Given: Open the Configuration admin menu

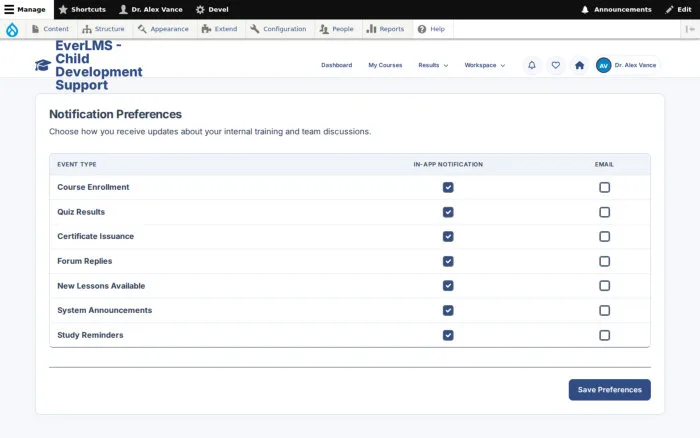Looking at the screenshot, I should (x=278, y=29).
